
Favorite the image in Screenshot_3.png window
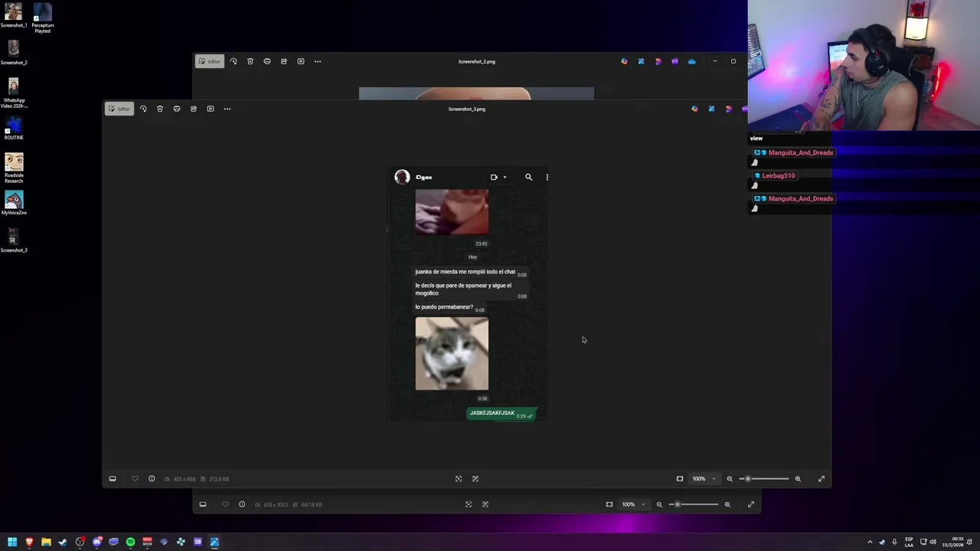135,479
